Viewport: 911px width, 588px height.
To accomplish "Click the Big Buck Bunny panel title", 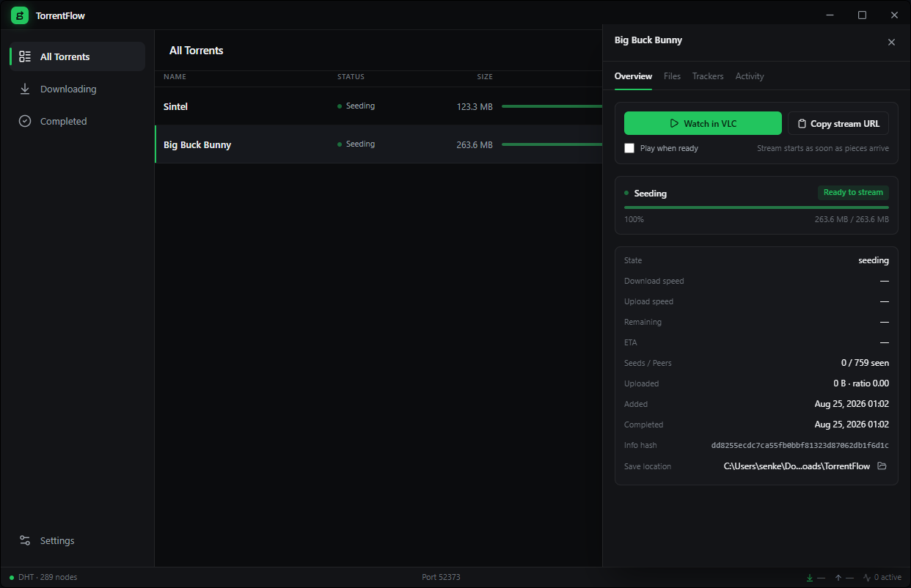I will tap(648, 40).
